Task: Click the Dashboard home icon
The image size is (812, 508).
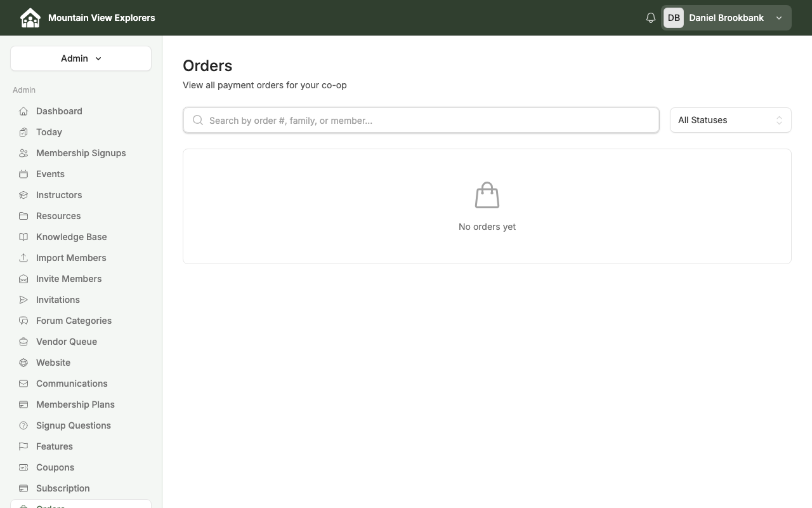Action: [23, 111]
